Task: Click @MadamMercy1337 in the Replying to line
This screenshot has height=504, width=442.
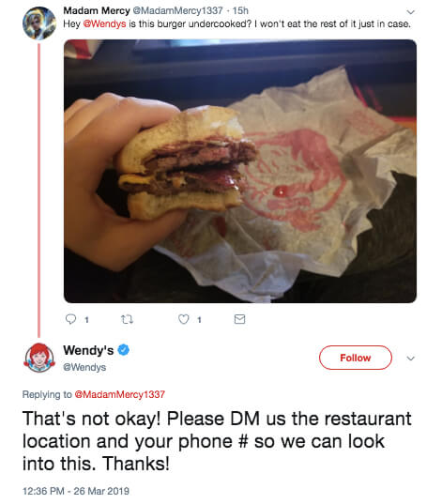Action: tap(119, 394)
